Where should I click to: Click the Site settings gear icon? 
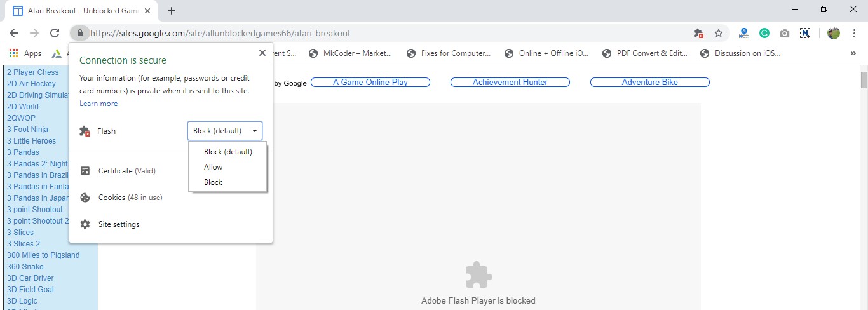pyautogui.click(x=85, y=224)
